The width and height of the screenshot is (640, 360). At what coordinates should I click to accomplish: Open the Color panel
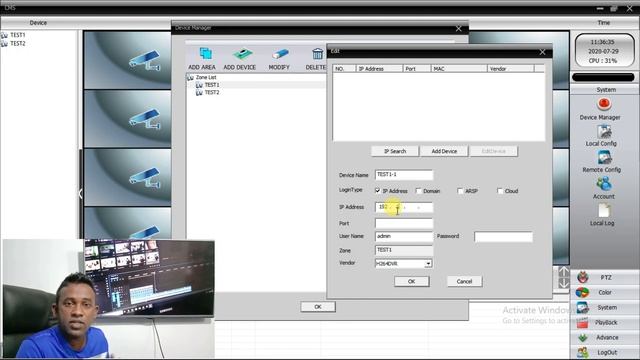click(605, 292)
